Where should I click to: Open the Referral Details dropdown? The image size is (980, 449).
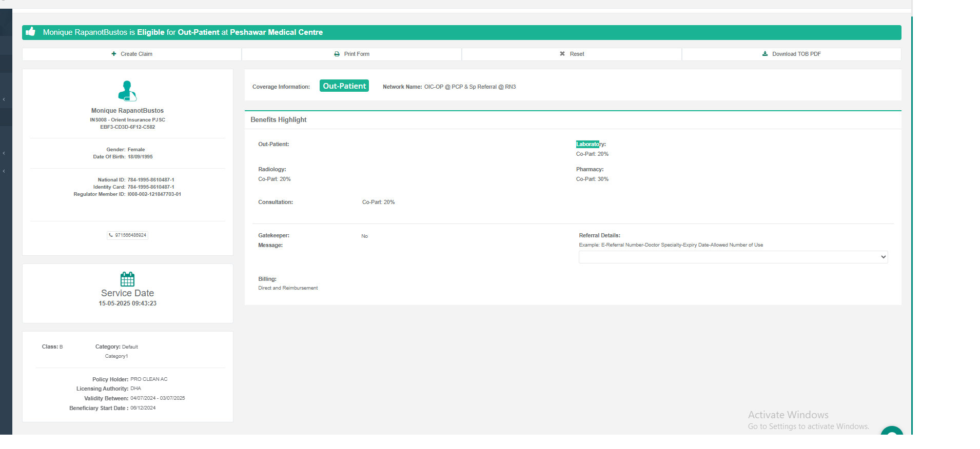pos(733,257)
